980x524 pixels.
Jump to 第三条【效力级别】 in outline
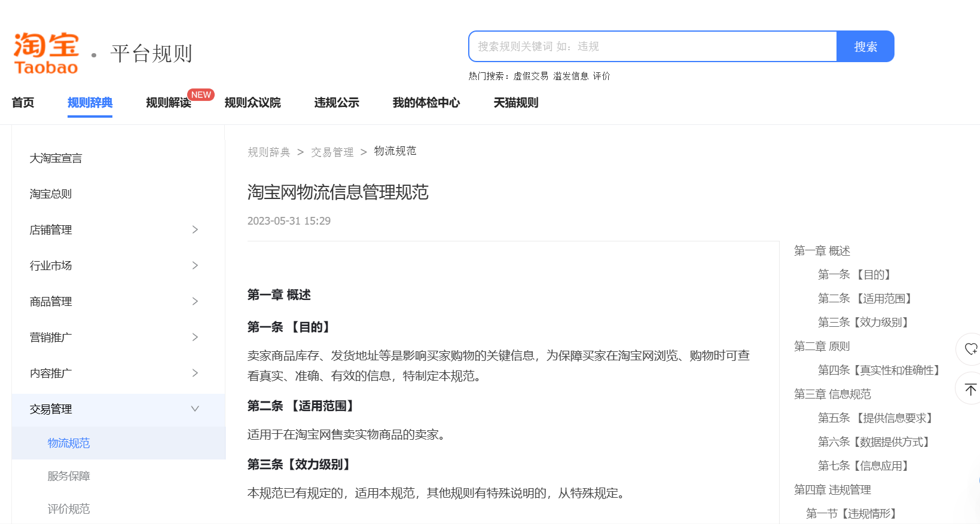pos(865,323)
